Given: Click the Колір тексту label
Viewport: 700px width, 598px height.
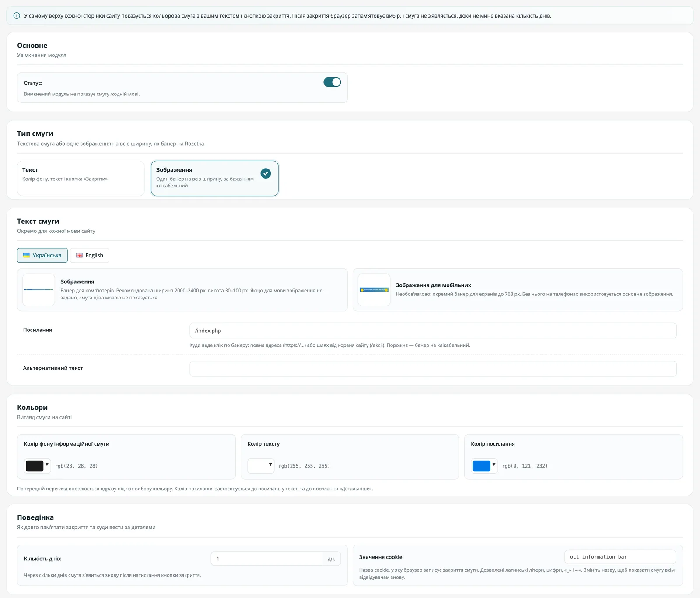Looking at the screenshot, I should pos(263,444).
